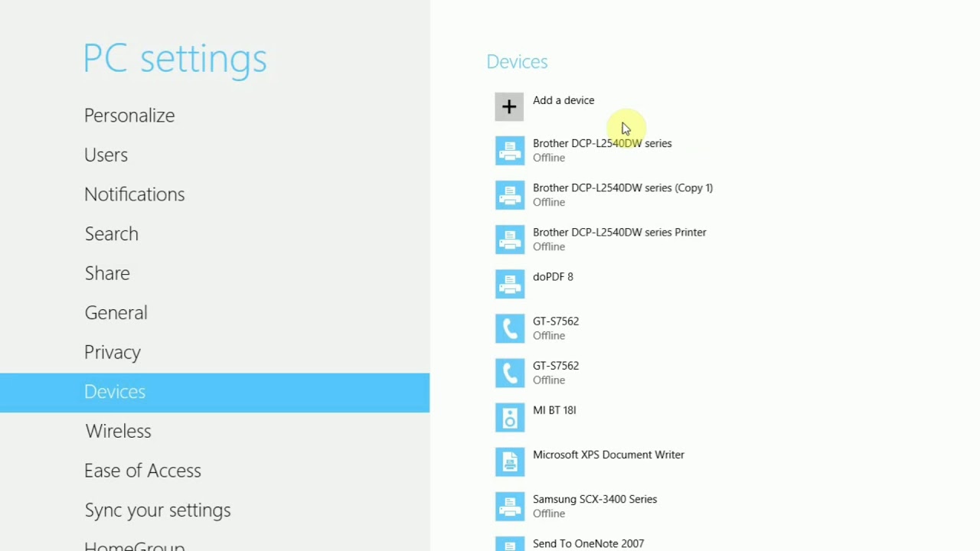980x551 pixels.
Task: Open Wireless settings
Action: point(118,431)
